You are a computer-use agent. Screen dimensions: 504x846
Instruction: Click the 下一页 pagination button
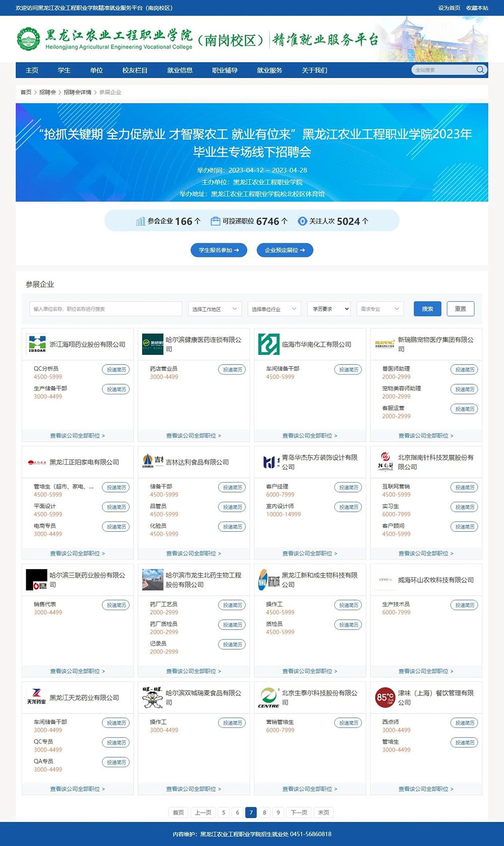coord(299,812)
